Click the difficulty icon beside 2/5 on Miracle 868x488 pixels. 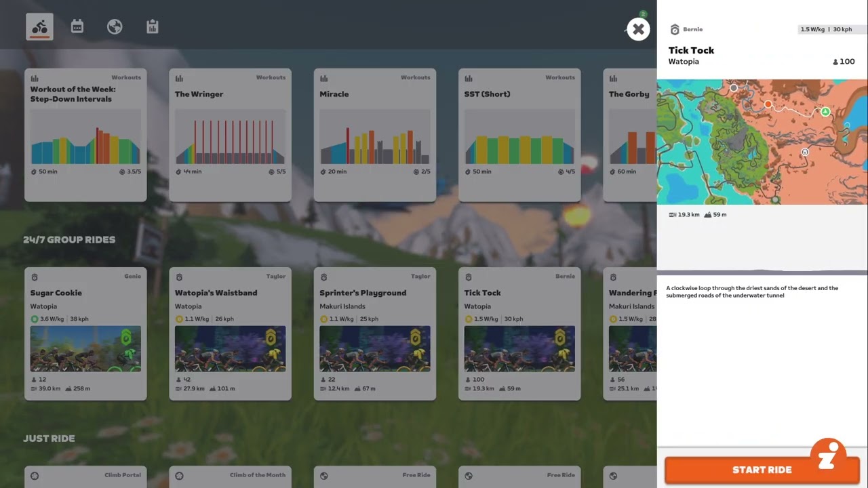416,172
